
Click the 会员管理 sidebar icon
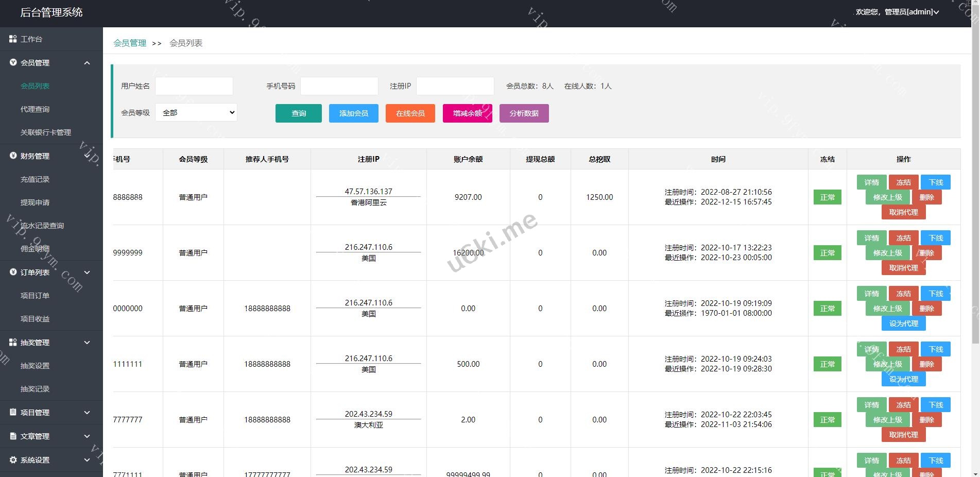click(13, 63)
